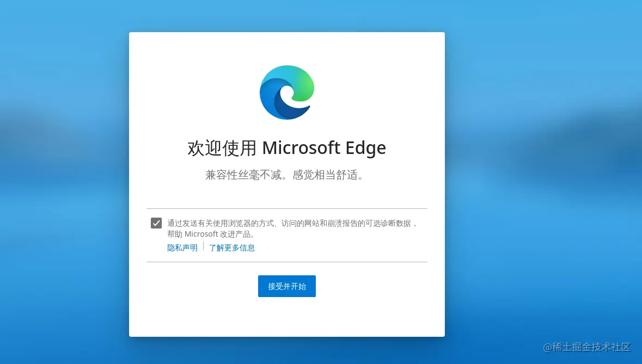Uncheck the optional diagnostic data checkbox
642x364 pixels.
(156, 223)
